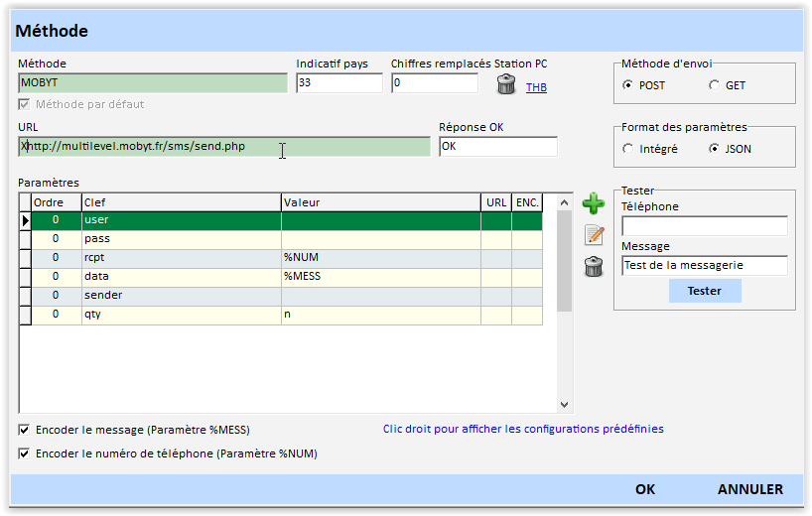Add a parameter with the green plus icon
812x516 pixels.
pyautogui.click(x=594, y=203)
